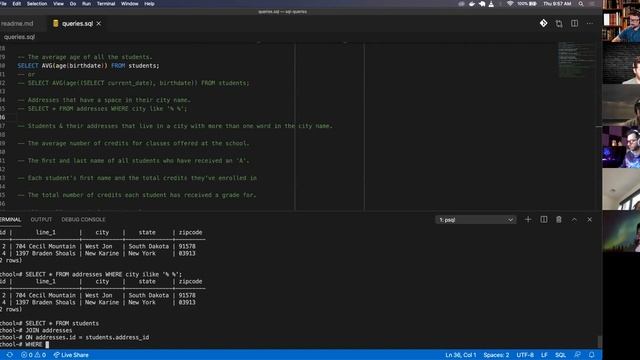Close the terminal panel
This screenshot has width=640, height=360.
(x=590, y=220)
